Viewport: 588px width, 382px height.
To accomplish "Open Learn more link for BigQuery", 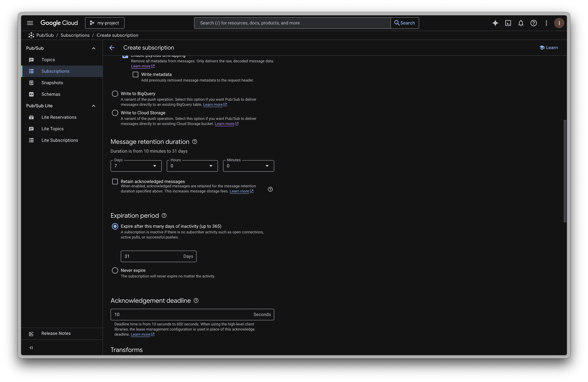I will click(x=213, y=105).
